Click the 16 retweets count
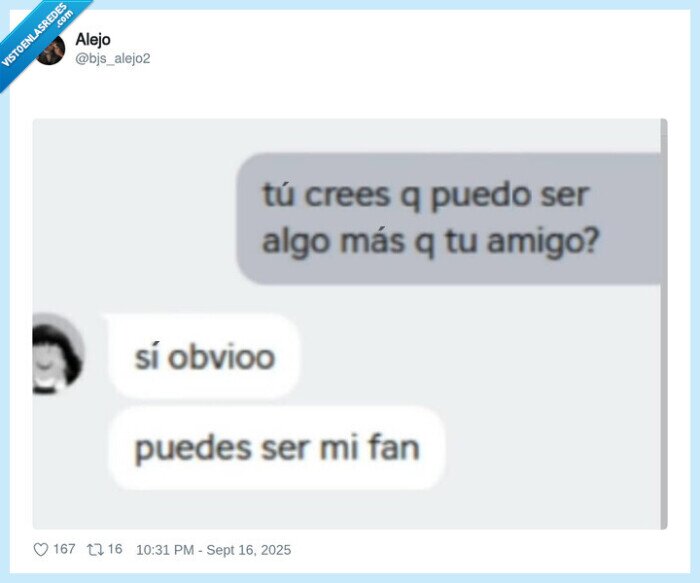This screenshot has height=583, width=700. [115, 549]
